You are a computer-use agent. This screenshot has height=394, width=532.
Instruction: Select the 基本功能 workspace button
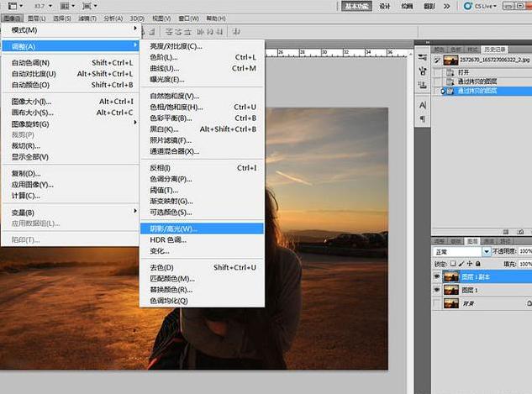click(x=356, y=6)
